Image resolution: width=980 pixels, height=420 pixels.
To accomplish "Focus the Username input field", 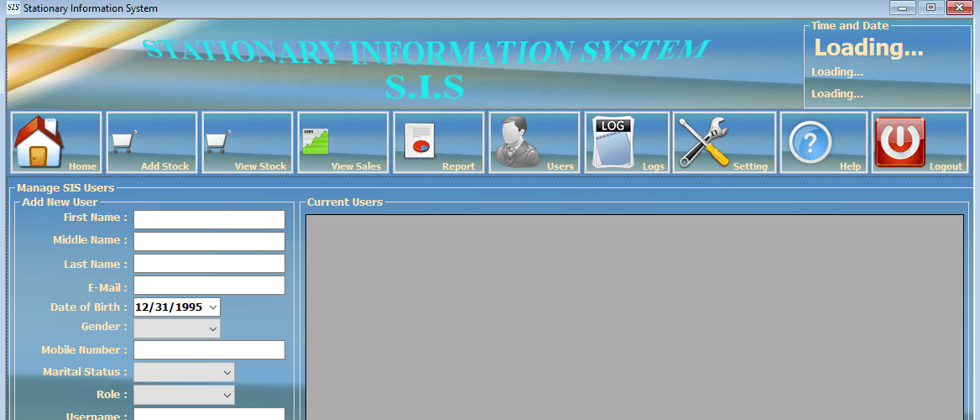I will click(210, 414).
